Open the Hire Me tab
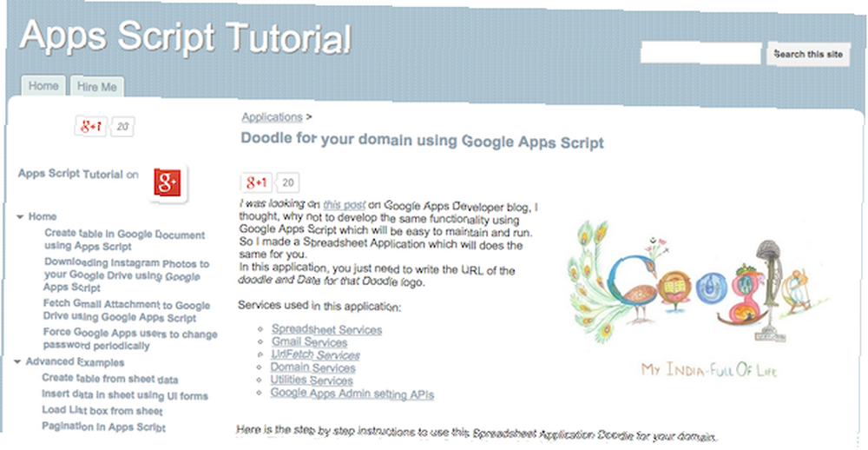The image size is (868, 450). (x=97, y=87)
